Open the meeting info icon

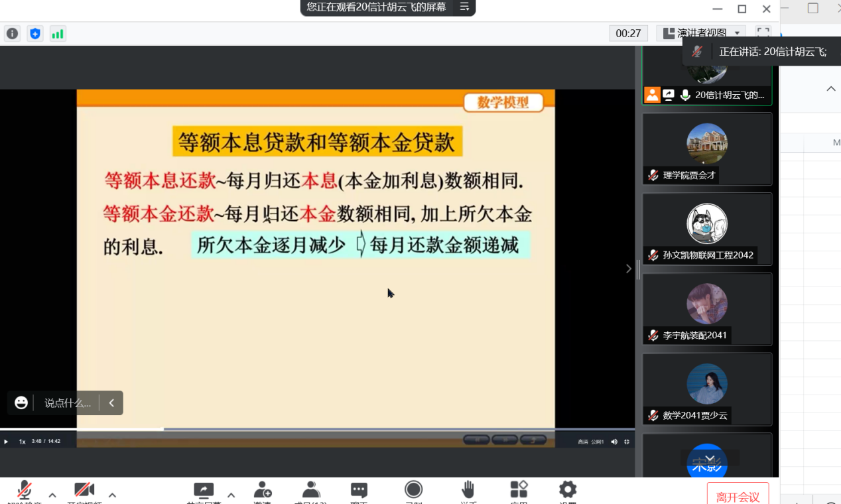coord(12,33)
